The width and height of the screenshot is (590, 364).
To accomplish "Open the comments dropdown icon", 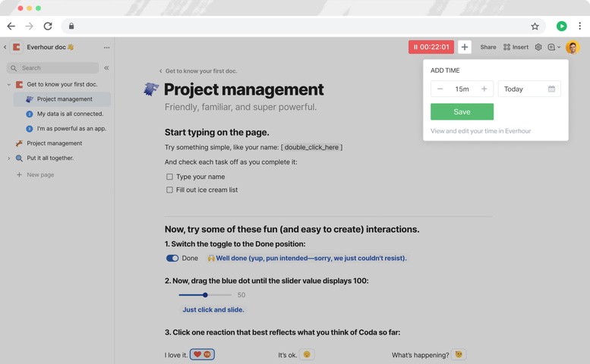I will pos(554,47).
